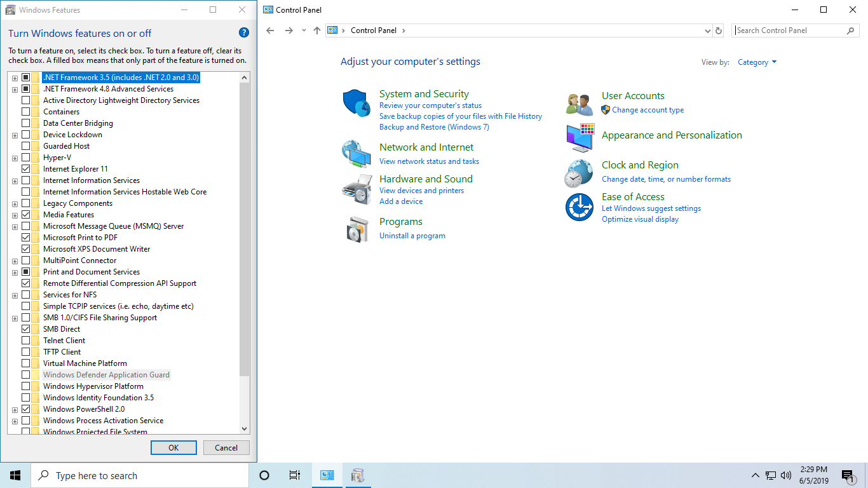868x488 pixels.
Task: Open the Programs disc box icon
Action: point(357,229)
